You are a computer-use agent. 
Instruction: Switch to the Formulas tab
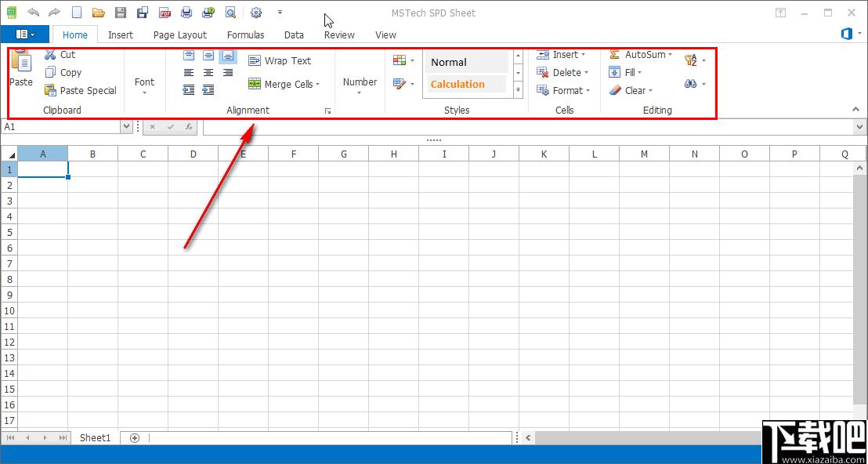pyautogui.click(x=246, y=35)
